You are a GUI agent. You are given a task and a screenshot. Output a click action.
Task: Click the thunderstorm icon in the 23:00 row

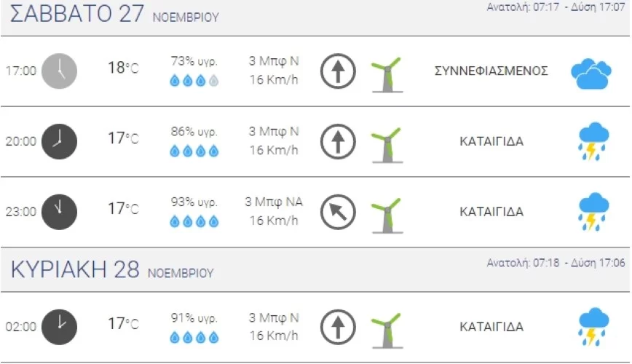(593, 211)
